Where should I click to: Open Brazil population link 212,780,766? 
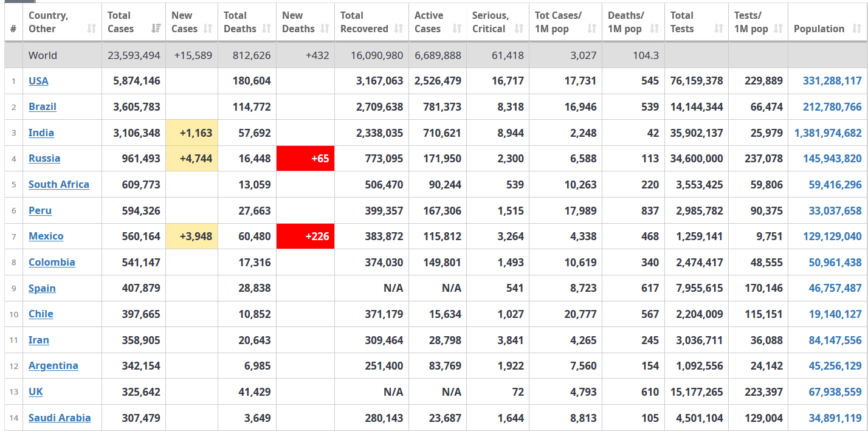(x=832, y=106)
